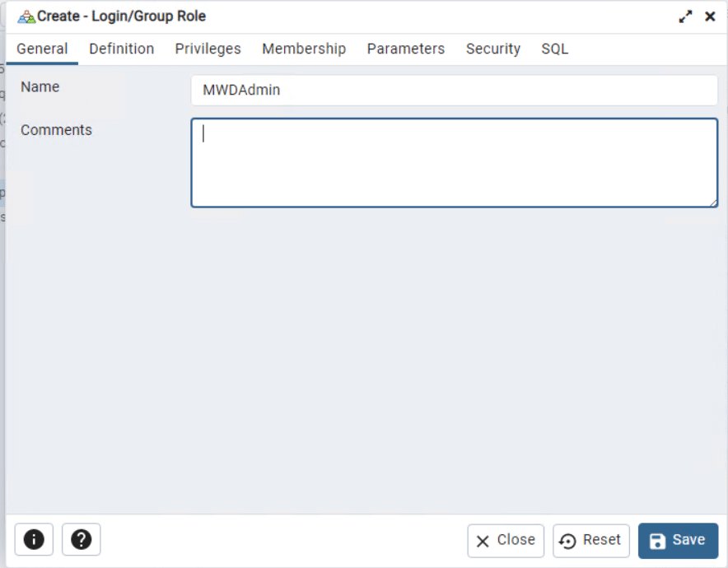This screenshot has width=728, height=568.
Task: Switch to the Security tab
Action: coord(492,49)
